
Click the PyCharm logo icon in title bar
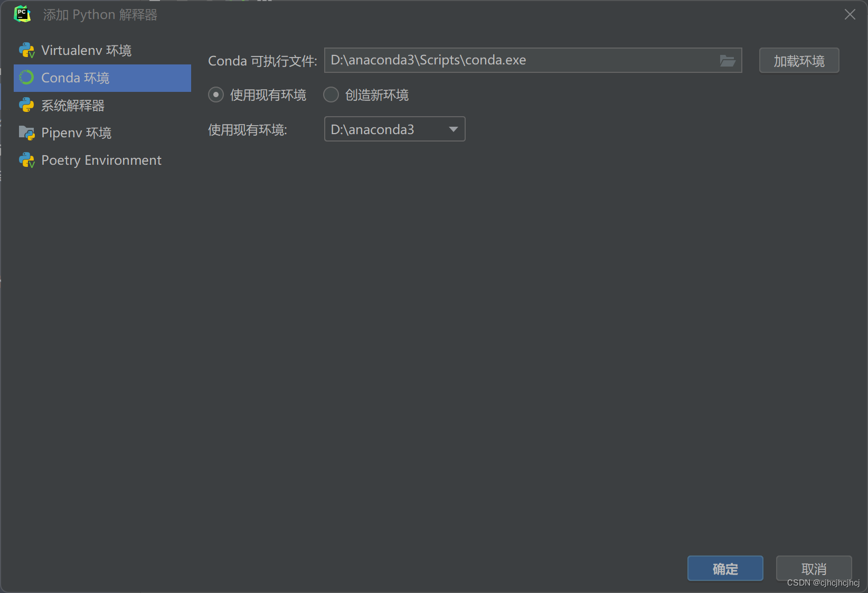point(22,14)
